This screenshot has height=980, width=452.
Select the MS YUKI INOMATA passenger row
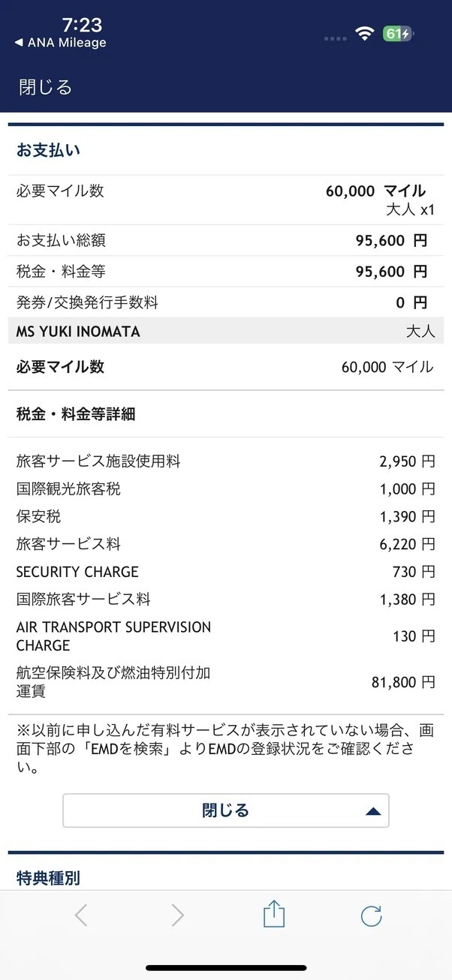226,331
